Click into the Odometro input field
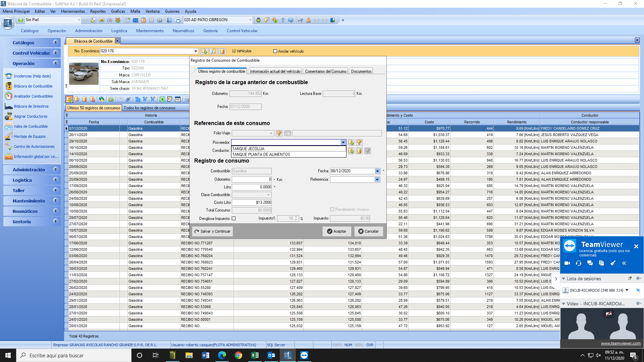This screenshot has width=644, height=362. [x=252, y=179]
